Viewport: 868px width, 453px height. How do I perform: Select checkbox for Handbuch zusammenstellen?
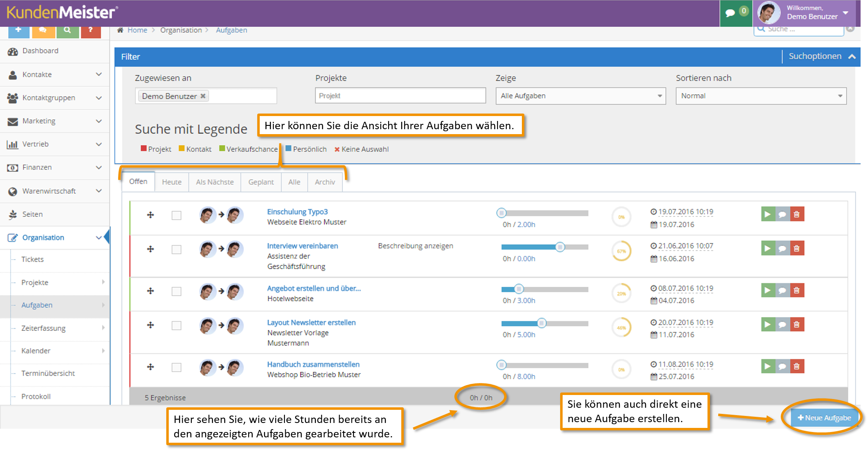tap(177, 367)
